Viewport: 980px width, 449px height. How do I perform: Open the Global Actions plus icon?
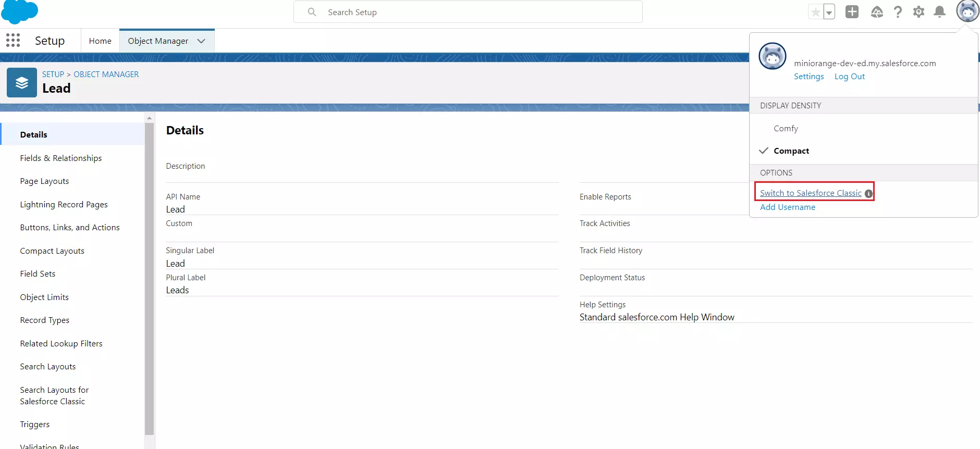(852, 12)
